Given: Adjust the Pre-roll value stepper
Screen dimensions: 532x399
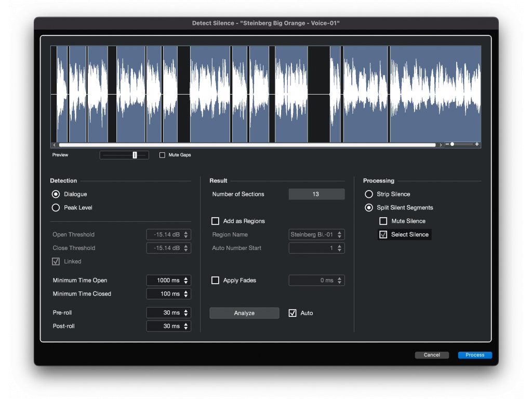Looking at the screenshot, I should tap(187, 313).
